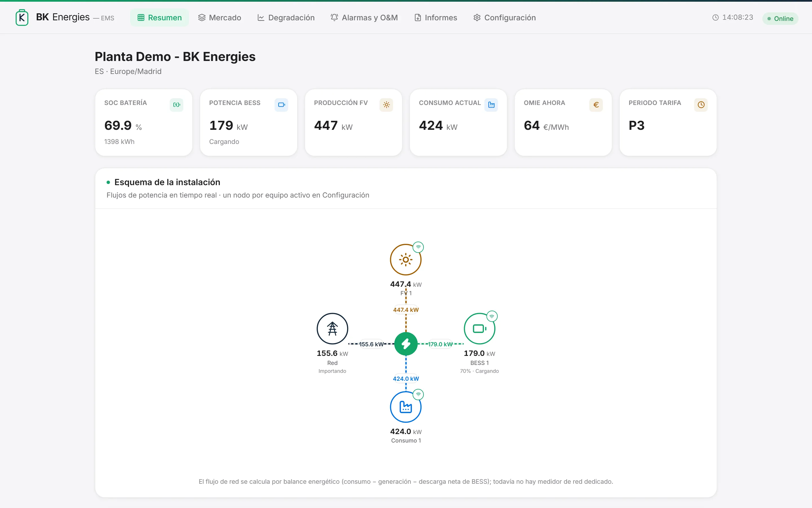Image resolution: width=812 pixels, height=508 pixels.
Task: Select the Red grid tower node
Action: pyautogui.click(x=332, y=329)
